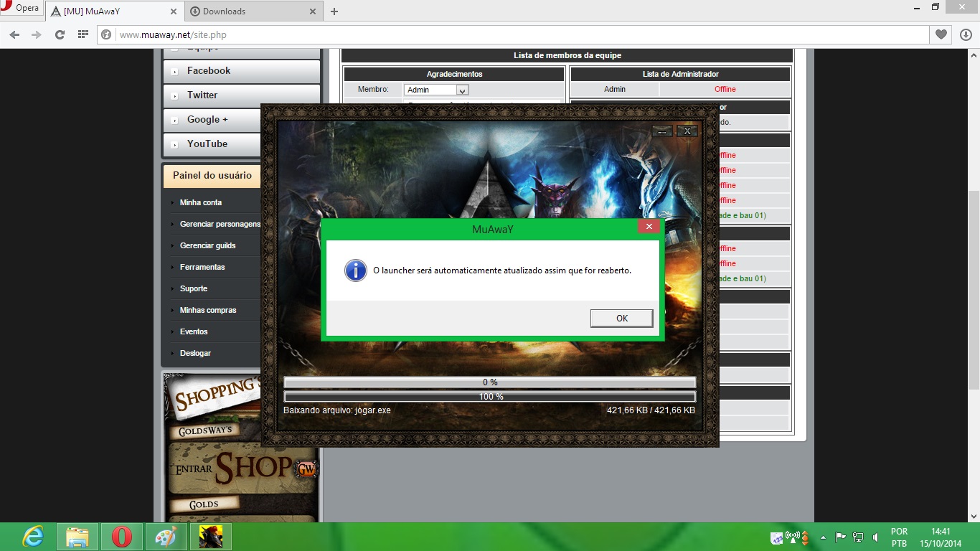Click the blue information icon in the dialog
Image resolution: width=980 pixels, height=551 pixels.
[x=356, y=270]
